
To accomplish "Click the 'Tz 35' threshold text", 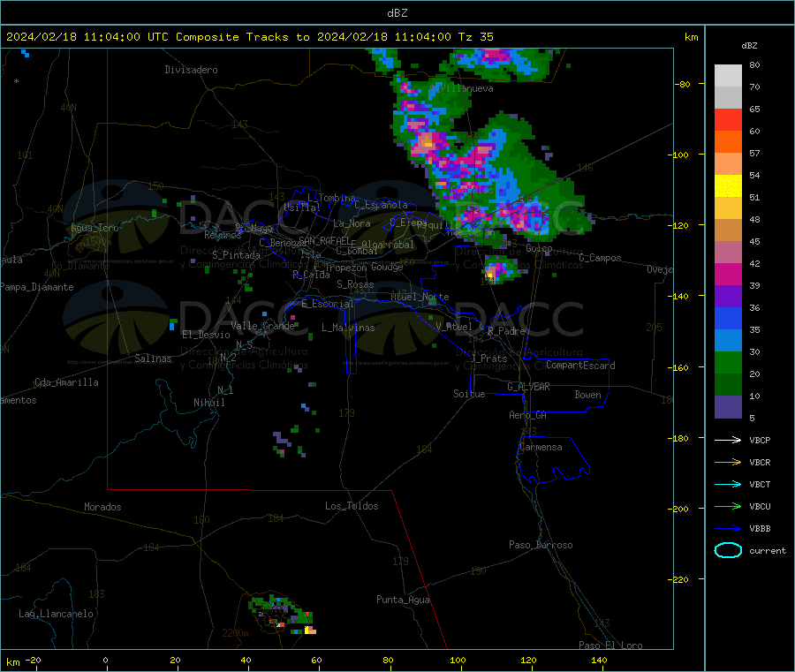I will (x=475, y=37).
